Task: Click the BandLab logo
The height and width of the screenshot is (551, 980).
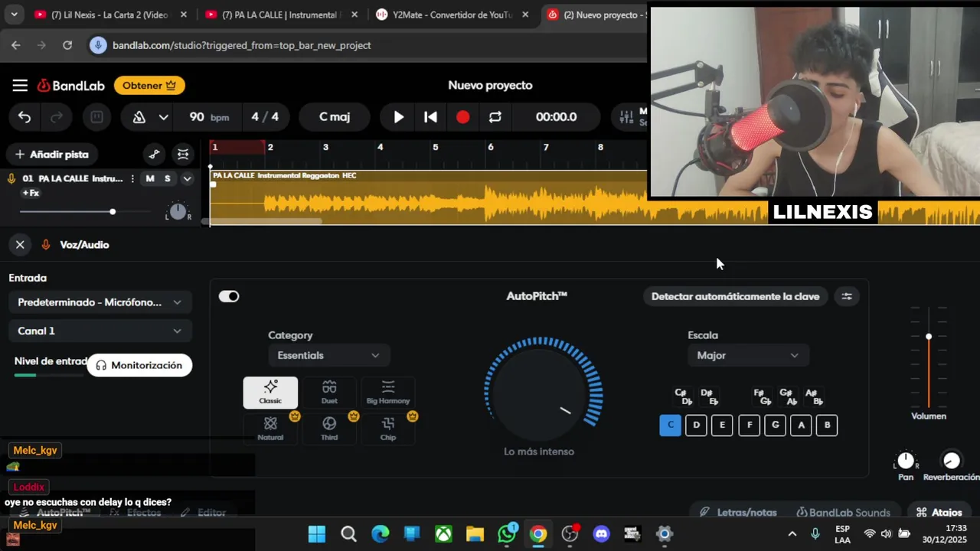Action: pos(71,86)
